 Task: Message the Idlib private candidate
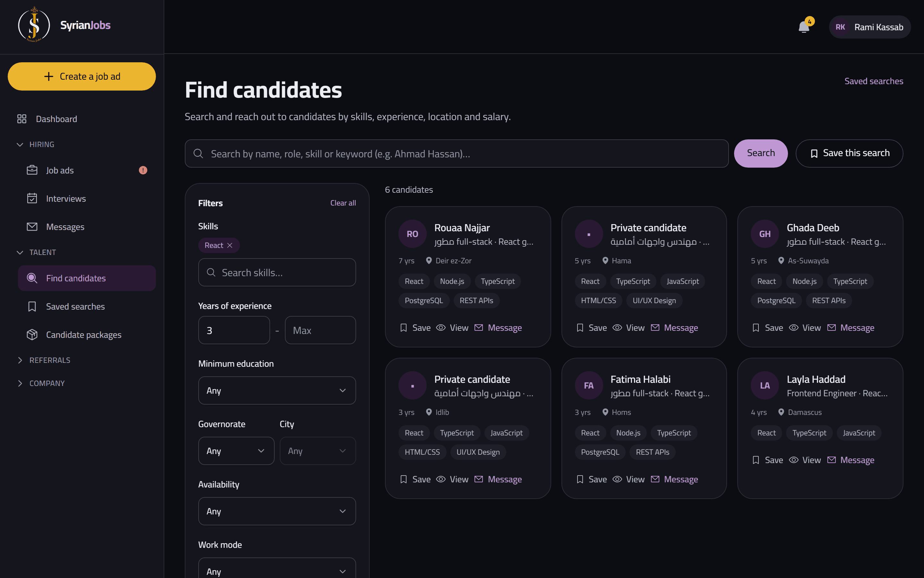(x=498, y=479)
